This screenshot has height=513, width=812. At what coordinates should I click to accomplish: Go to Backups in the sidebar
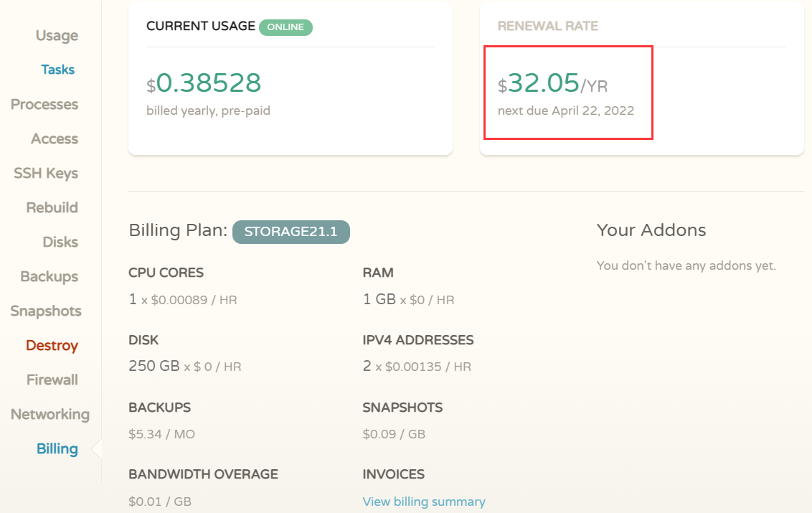coord(49,276)
